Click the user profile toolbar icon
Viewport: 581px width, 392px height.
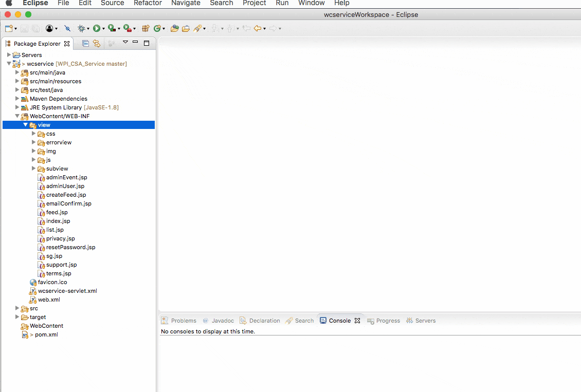tap(49, 28)
